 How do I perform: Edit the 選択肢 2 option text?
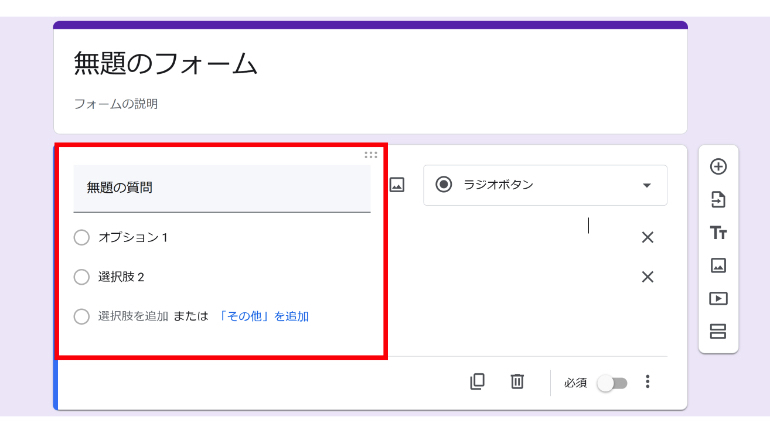[x=121, y=277]
